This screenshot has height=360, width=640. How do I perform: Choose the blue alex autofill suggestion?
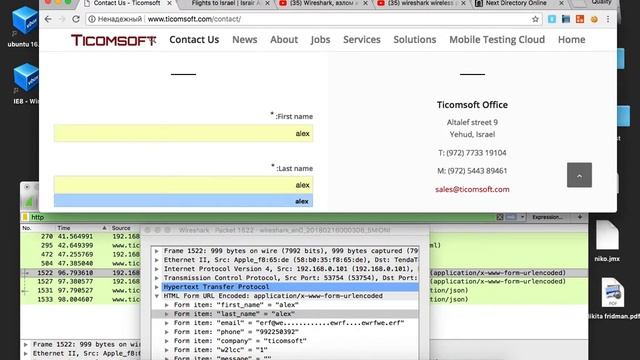[183, 201]
